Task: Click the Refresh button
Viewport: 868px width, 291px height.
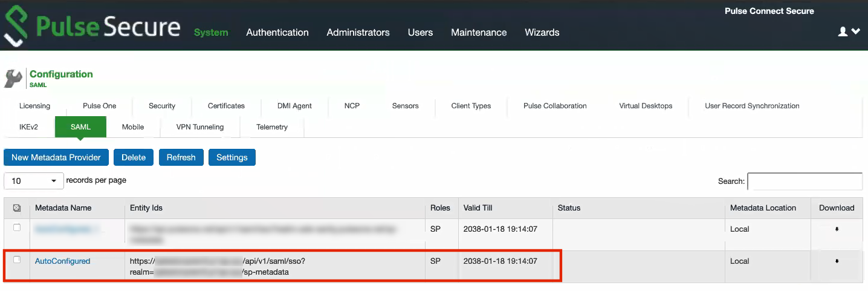Action: click(x=181, y=157)
